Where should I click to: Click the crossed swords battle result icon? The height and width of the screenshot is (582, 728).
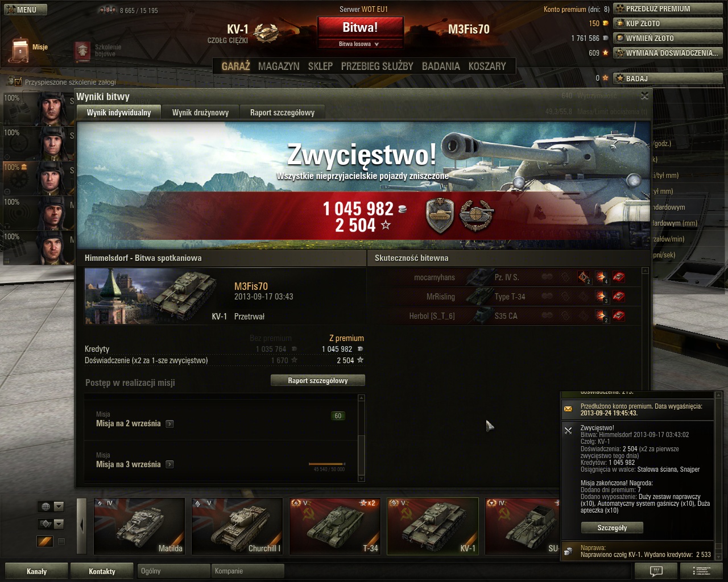click(x=568, y=431)
